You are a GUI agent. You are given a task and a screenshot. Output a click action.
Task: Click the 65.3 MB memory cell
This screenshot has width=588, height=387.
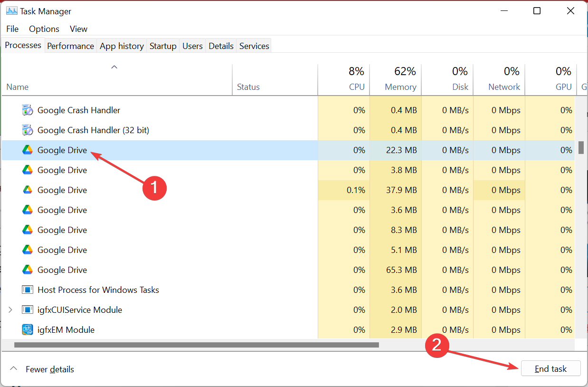pyautogui.click(x=395, y=270)
